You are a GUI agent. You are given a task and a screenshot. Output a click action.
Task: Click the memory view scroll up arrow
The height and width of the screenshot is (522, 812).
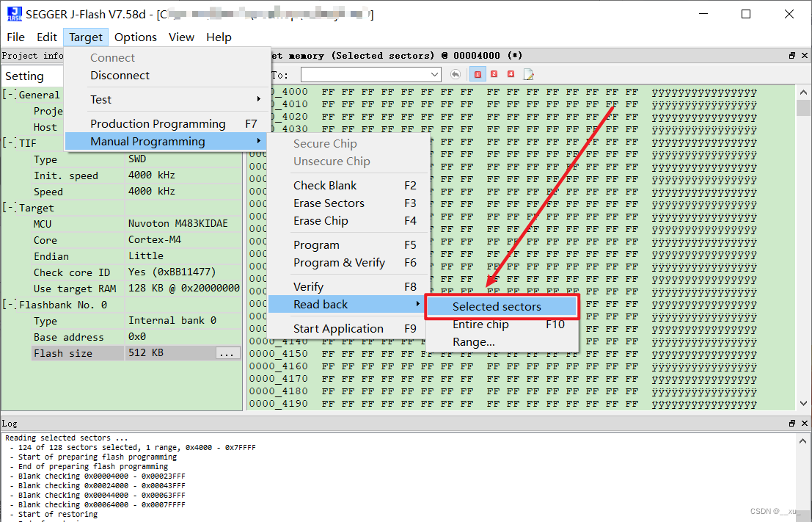803,93
